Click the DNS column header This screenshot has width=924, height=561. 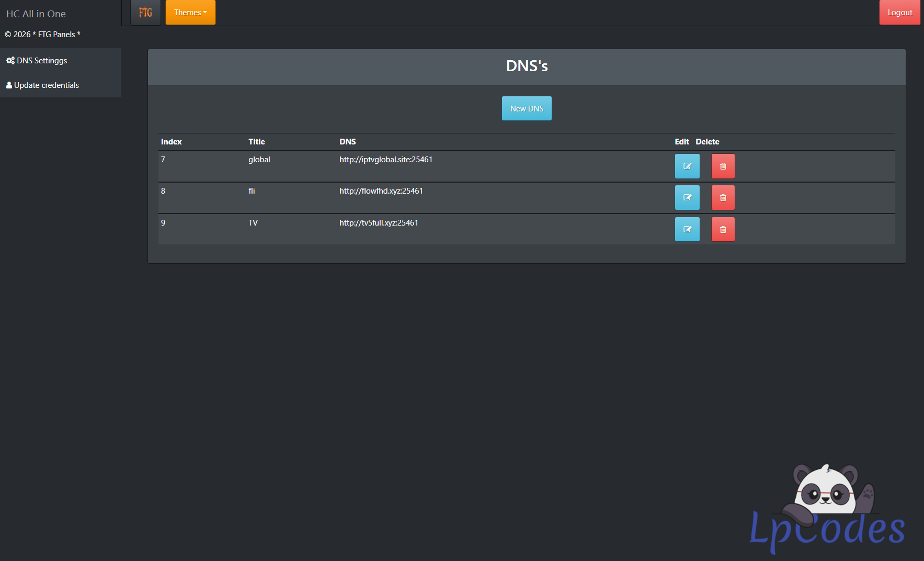(x=348, y=142)
